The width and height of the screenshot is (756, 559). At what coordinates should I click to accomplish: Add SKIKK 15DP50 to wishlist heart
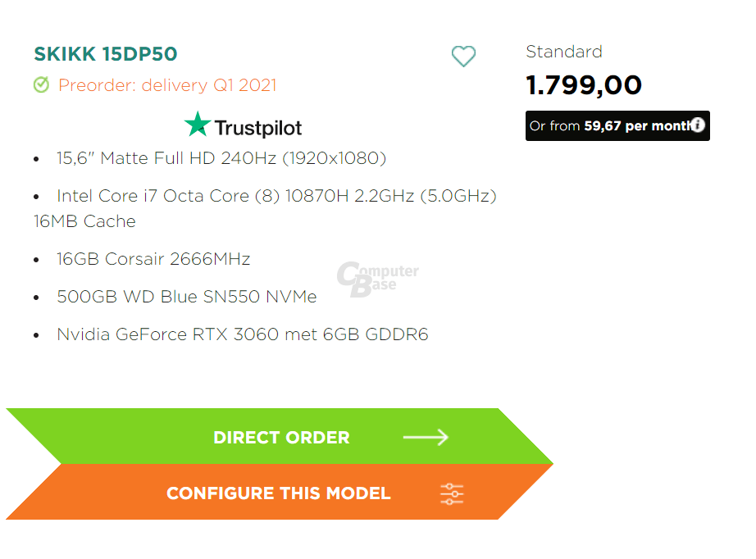(x=463, y=56)
